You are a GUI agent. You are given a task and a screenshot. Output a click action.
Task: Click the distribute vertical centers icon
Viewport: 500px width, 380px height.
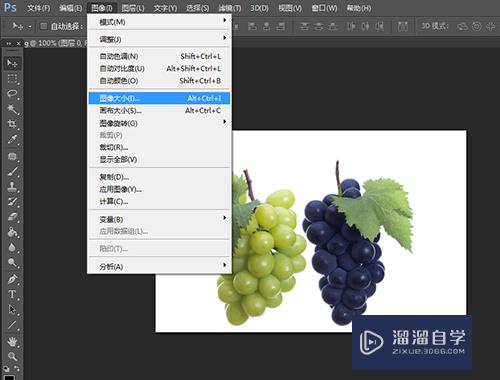coord(319,26)
